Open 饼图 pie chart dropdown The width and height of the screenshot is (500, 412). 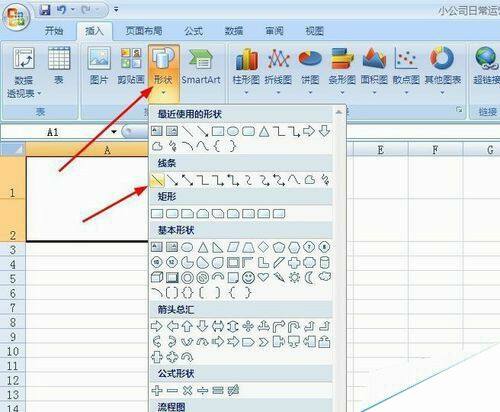coord(310,71)
